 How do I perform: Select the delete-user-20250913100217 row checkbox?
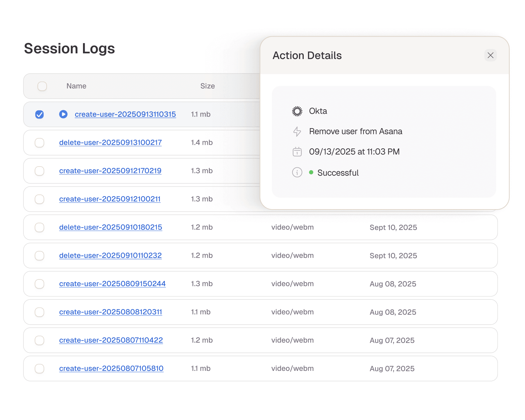[40, 143]
